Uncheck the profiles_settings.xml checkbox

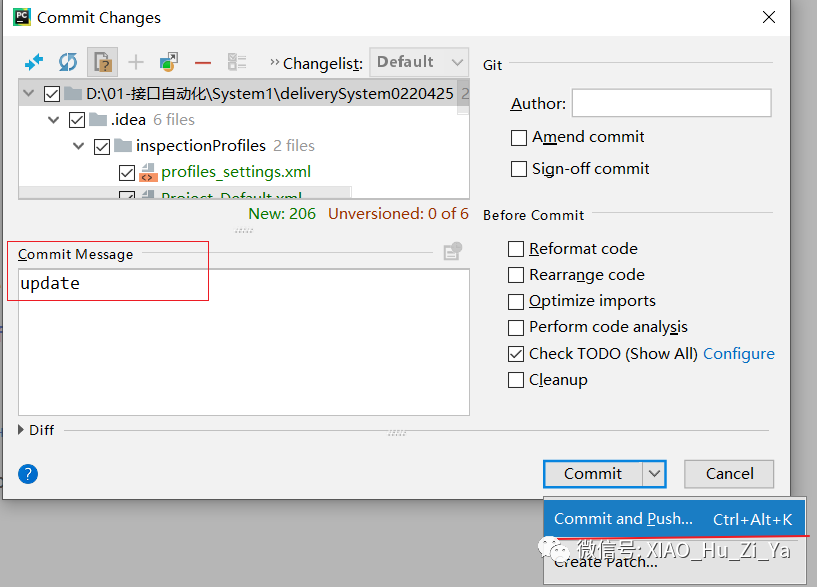127,172
